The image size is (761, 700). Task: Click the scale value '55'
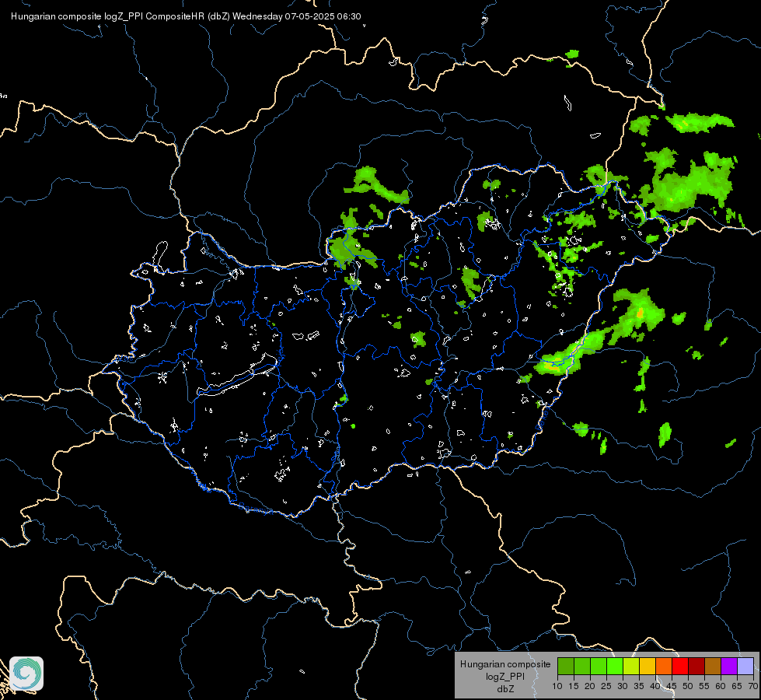click(x=704, y=686)
